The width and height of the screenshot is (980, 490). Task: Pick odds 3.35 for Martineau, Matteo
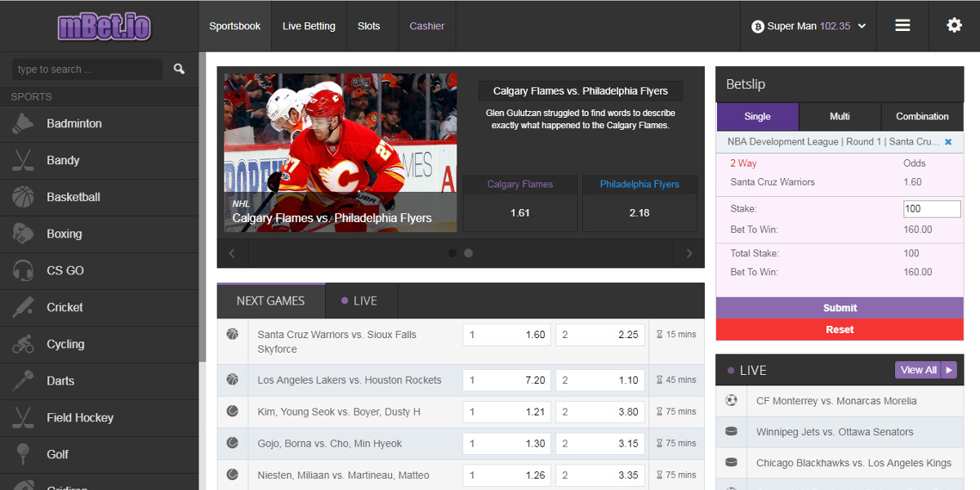point(600,474)
